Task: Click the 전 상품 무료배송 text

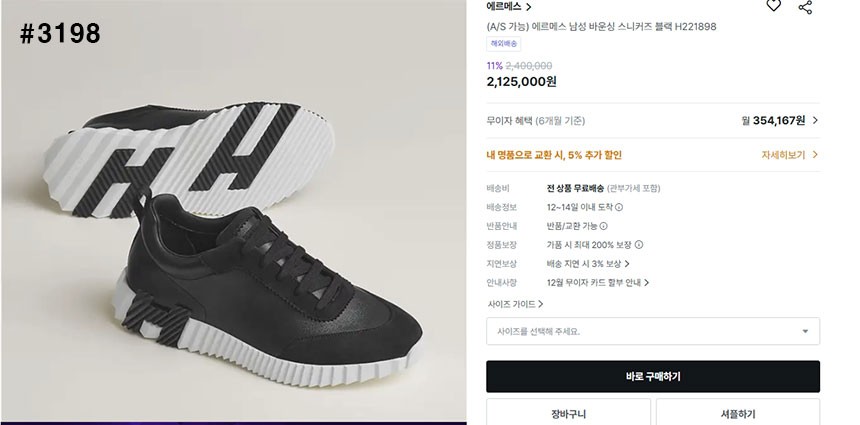Action: click(575, 188)
